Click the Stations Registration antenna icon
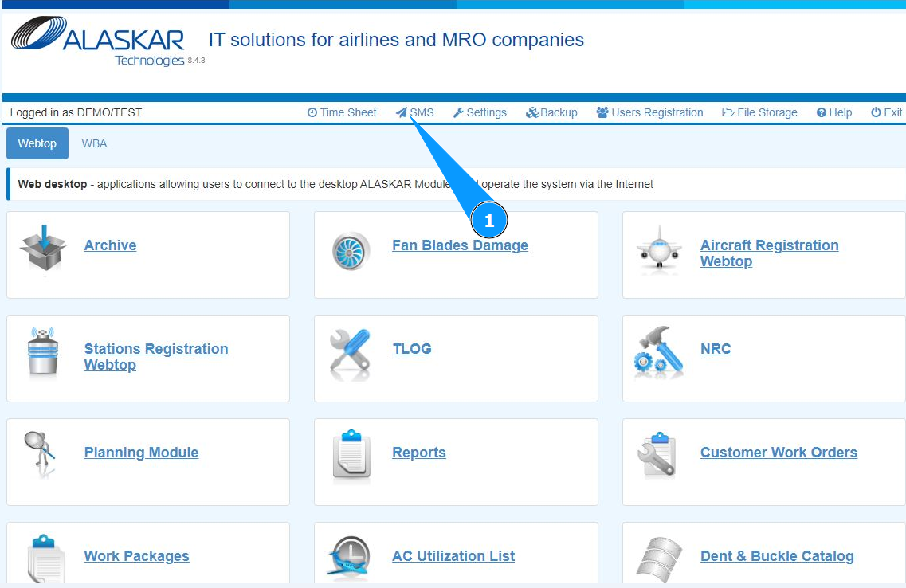 pyautogui.click(x=43, y=351)
